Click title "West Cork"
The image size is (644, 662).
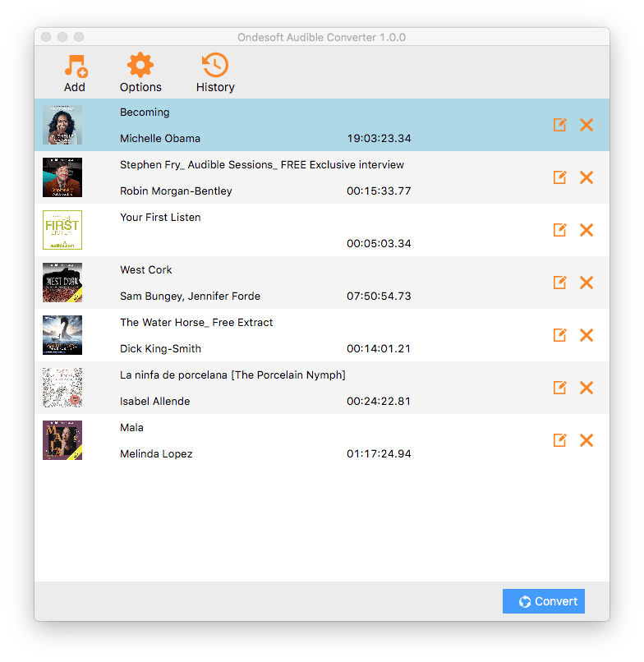pos(146,270)
